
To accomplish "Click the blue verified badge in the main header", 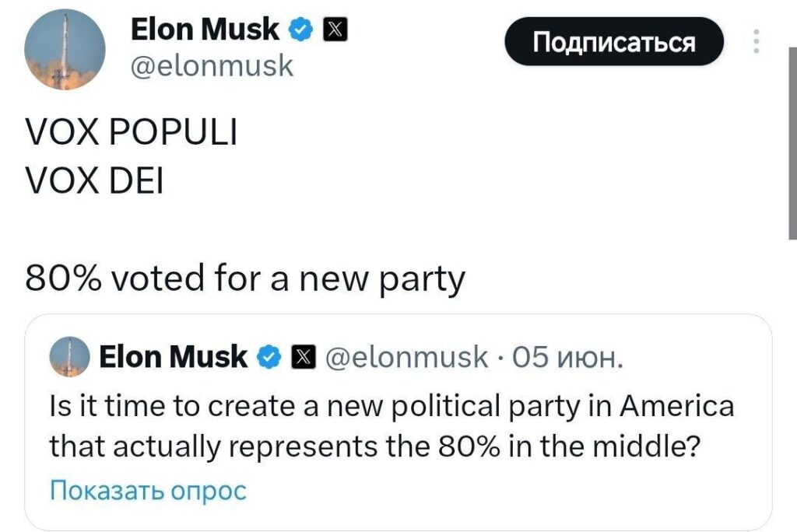I will point(300,30).
